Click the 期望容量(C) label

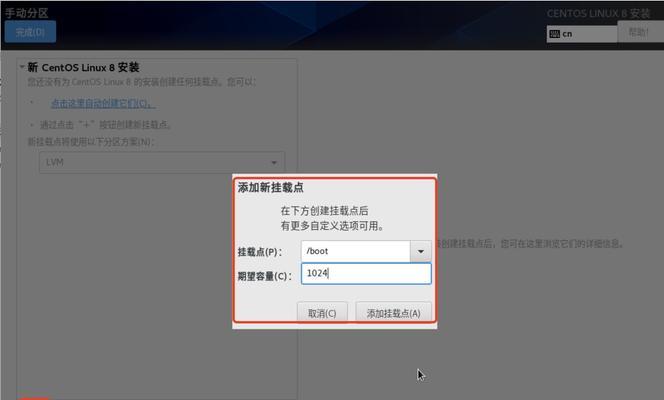click(265, 276)
